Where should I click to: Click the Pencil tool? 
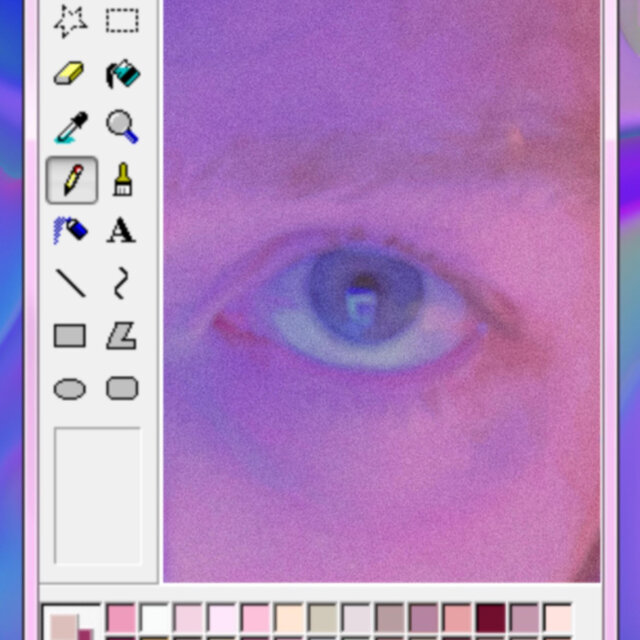click(x=71, y=180)
